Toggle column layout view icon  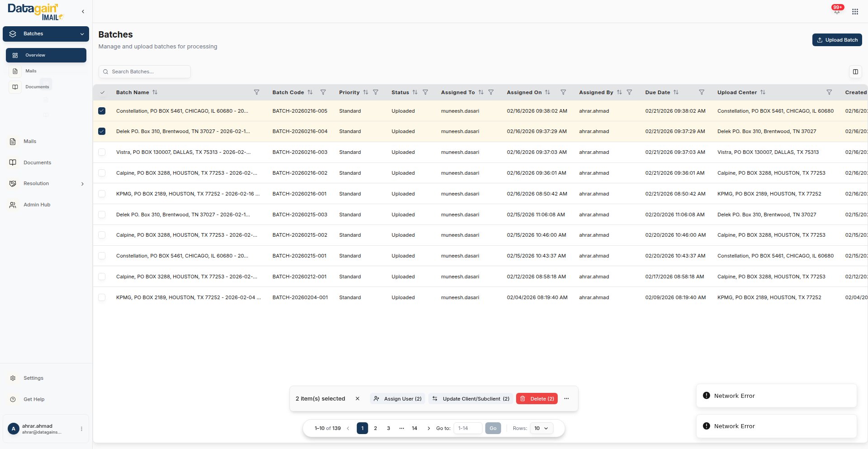855,72
